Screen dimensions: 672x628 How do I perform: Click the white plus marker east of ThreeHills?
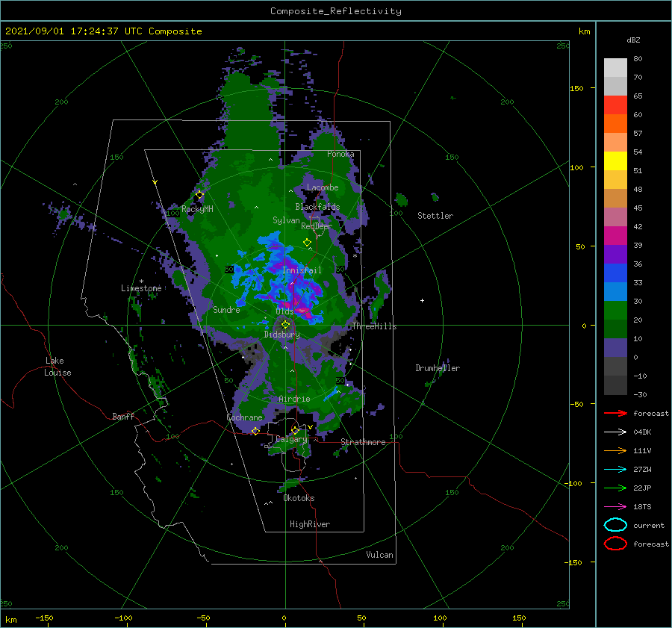pos(422,300)
